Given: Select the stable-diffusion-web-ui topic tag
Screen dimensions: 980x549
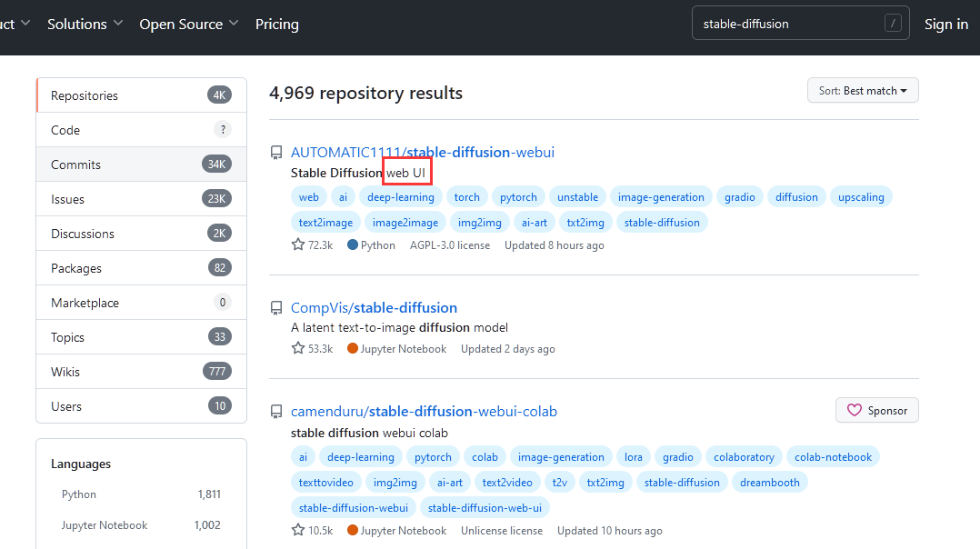Looking at the screenshot, I should pos(485,508).
